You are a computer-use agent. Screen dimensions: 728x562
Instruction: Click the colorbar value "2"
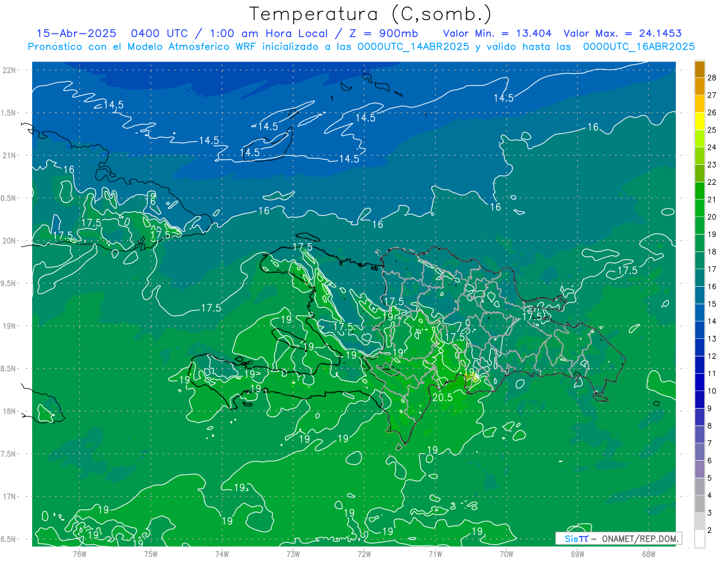[710, 530]
